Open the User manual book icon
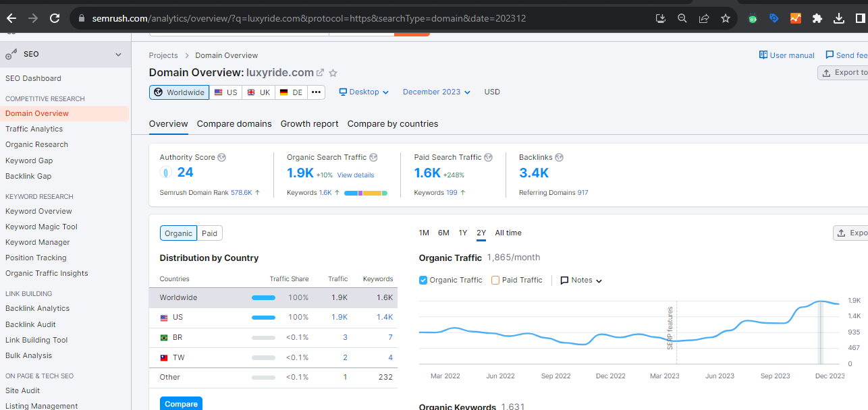Screen dimensions: 868x410 point(763,55)
